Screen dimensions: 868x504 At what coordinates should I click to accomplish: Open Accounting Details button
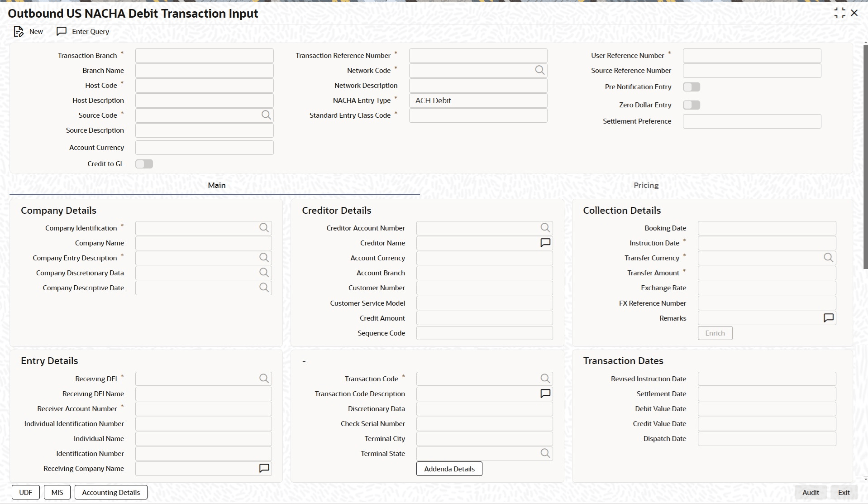pyautogui.click(x=111, y=492)
